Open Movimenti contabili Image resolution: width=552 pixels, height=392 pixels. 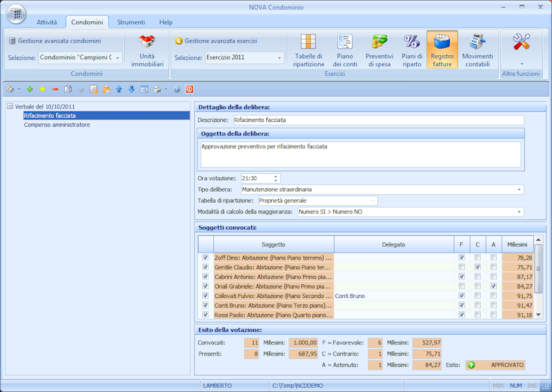point(477,50)
